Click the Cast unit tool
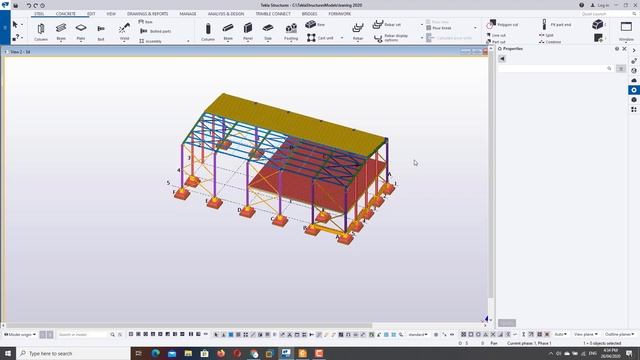Image resolution: width=640 pixels, height=360 pixels. point(320,38)
